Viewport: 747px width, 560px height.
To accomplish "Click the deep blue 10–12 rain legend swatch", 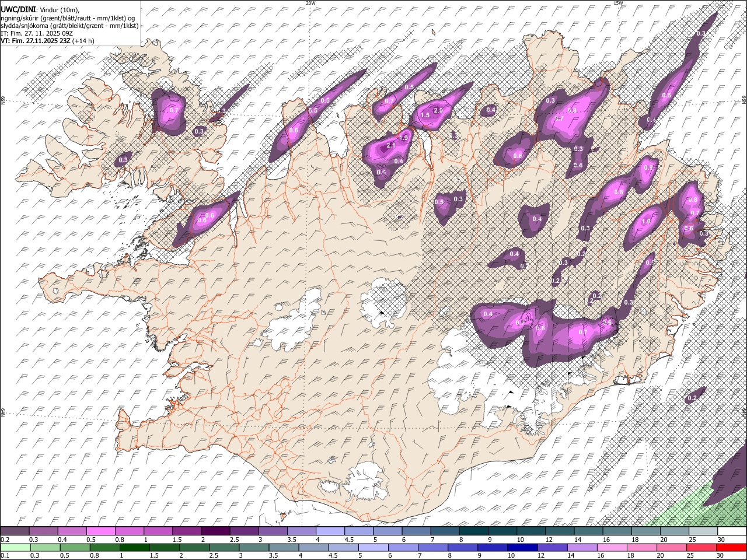I will click(x=522, y=547).
